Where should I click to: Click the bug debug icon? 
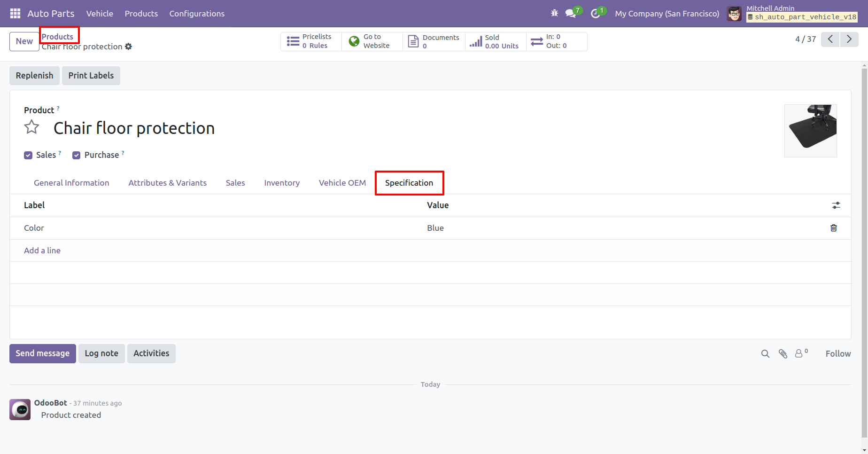pos(554,13)
